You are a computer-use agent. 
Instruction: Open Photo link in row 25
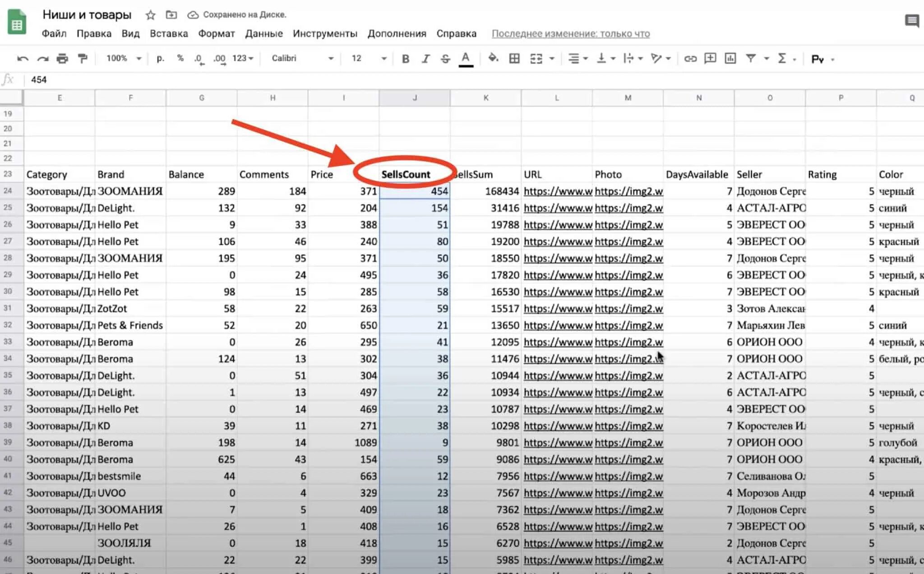click(x=628, y=208)
